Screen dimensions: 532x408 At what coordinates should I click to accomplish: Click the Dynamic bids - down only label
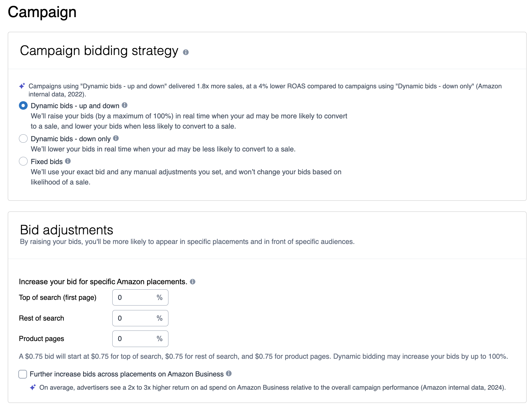71,139
